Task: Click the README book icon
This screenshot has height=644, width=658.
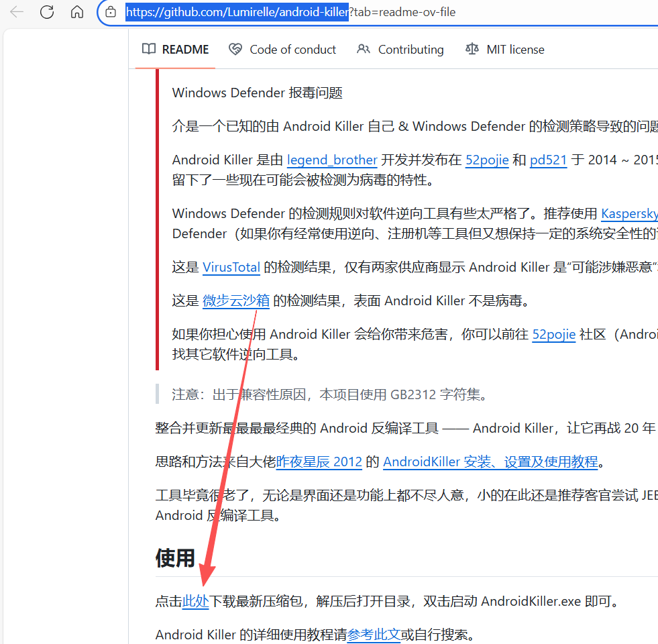Action: 148,49
